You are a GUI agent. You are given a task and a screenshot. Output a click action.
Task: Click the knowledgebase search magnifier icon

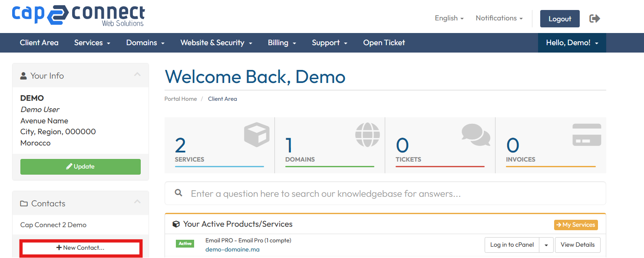(x=178, y=193)
